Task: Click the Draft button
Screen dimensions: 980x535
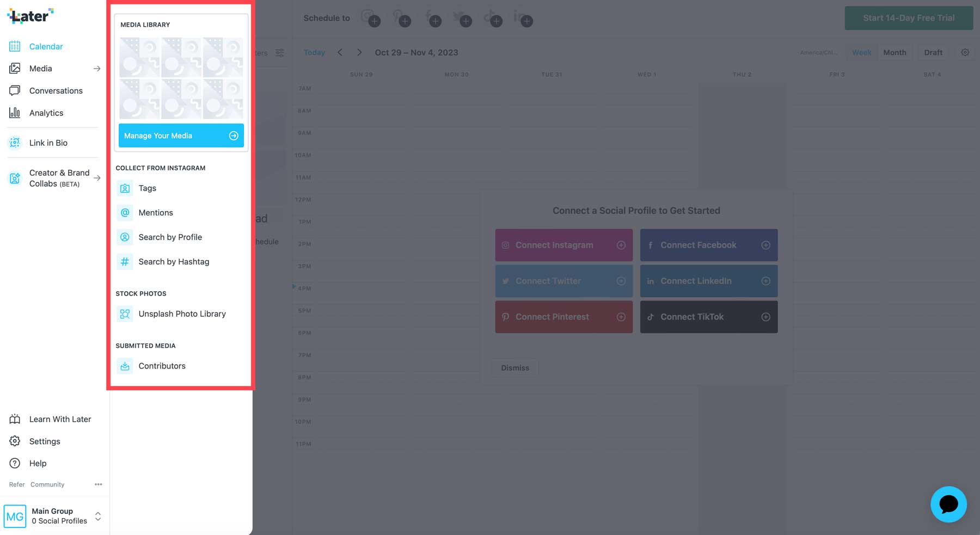Action: pyautogui.click(x=933, y=53)
